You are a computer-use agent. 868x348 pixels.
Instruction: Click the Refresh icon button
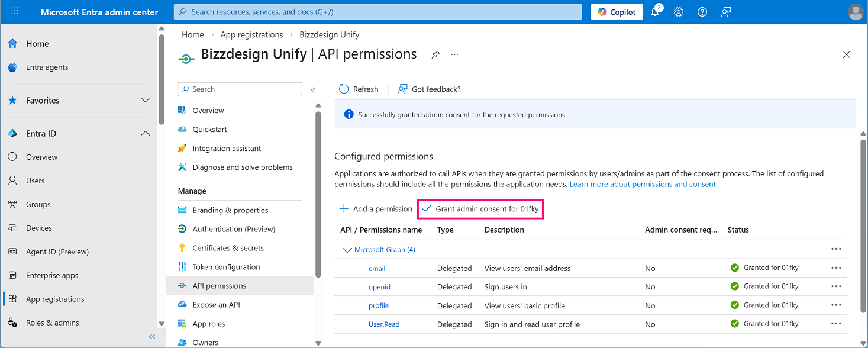(x=344, y=89)
